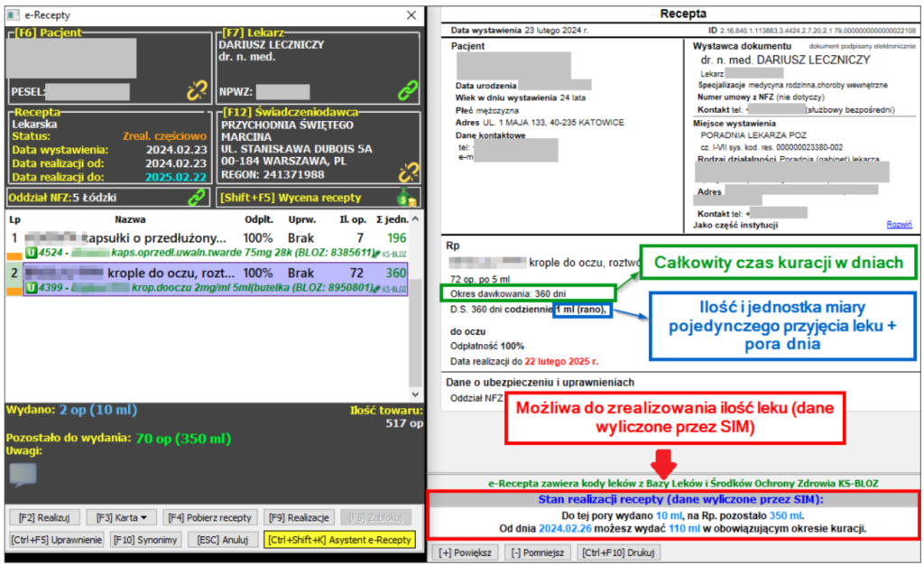Click the Wydano: 2 op (10 ml) text
The width and height of the screenshot is (924, 566).
71,410
